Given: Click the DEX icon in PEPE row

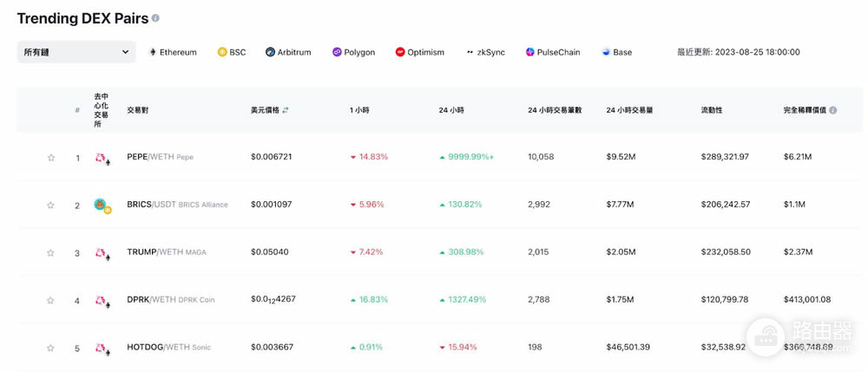Looking at the screenshot, I should pyautogui.click(x=102, y=159).
